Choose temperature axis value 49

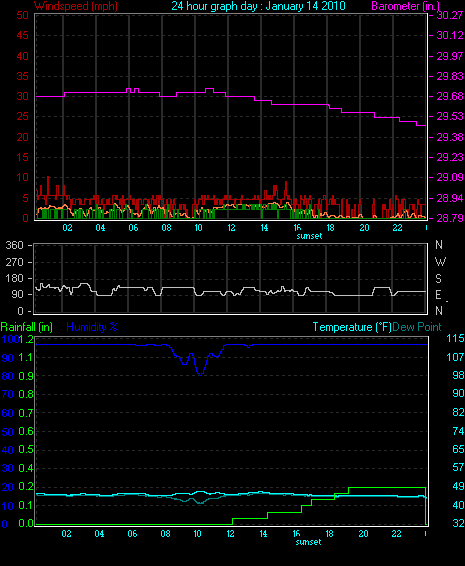click(x=458, y=487)
